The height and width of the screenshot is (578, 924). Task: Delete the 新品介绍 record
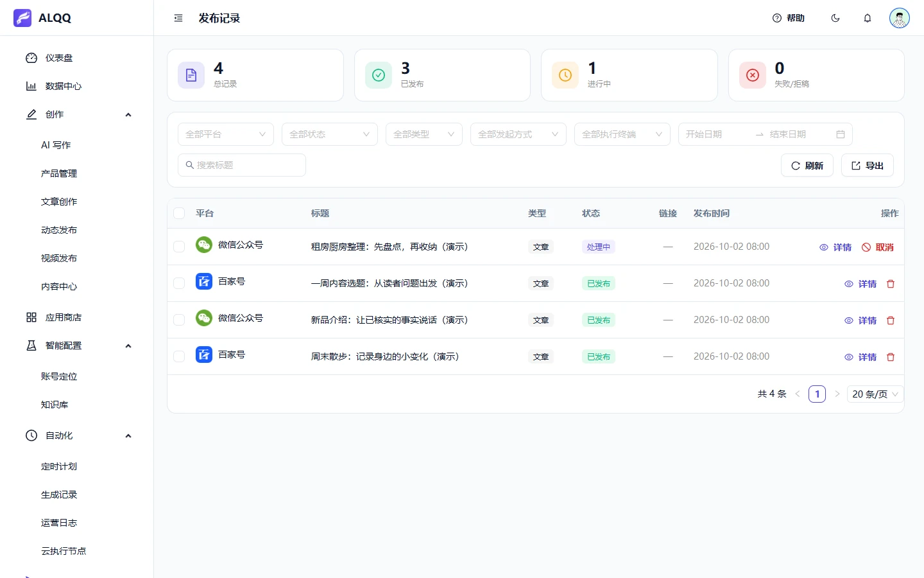click(x=891, y=320)
